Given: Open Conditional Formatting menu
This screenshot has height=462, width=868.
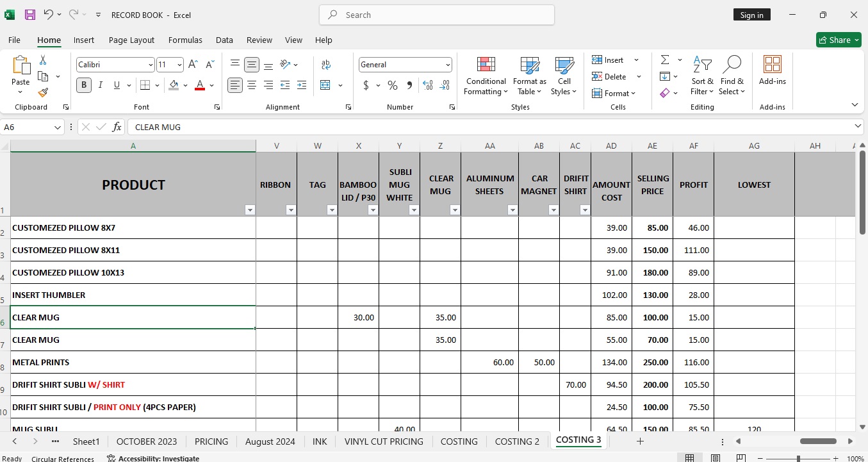Looking at the screenshot, I should [486, 76].
